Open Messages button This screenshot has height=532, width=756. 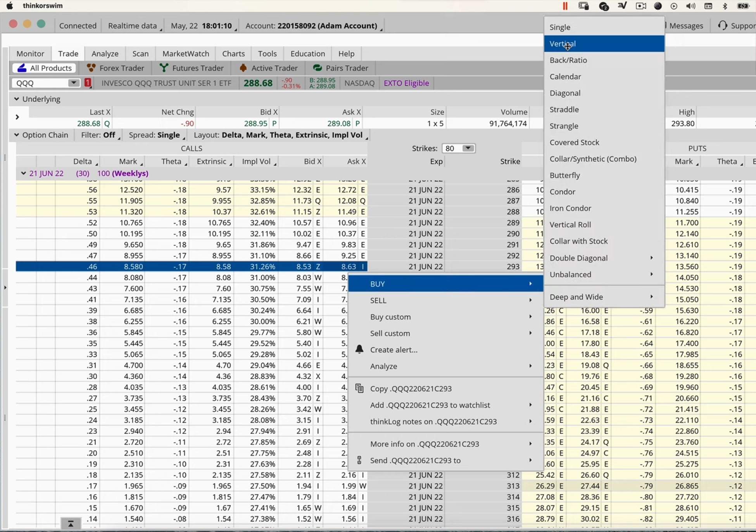(685, 26)
